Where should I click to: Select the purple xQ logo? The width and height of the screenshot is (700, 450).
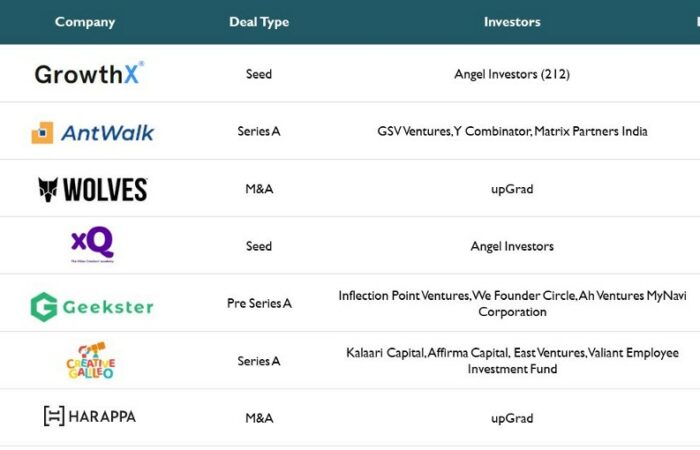(x=92, y=244)
